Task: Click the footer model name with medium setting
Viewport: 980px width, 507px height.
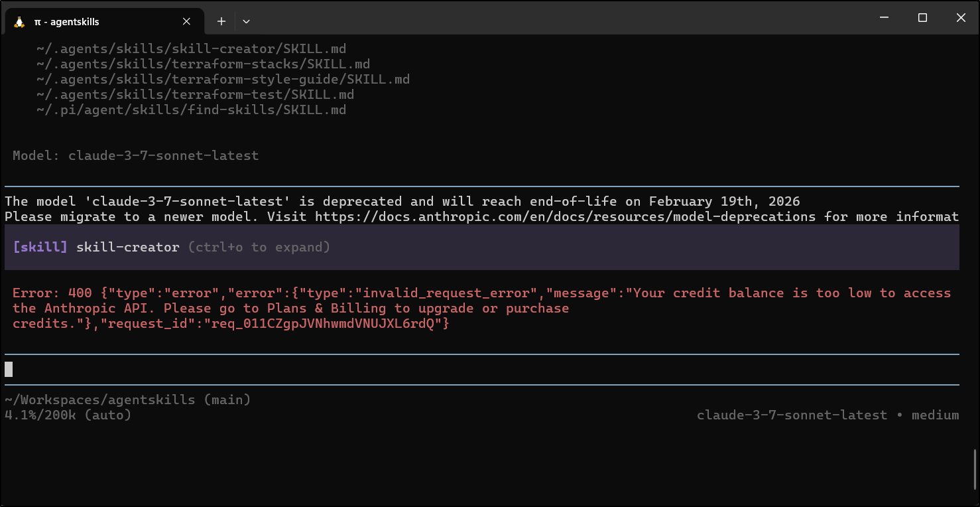Action: click(x=827, y=415)
